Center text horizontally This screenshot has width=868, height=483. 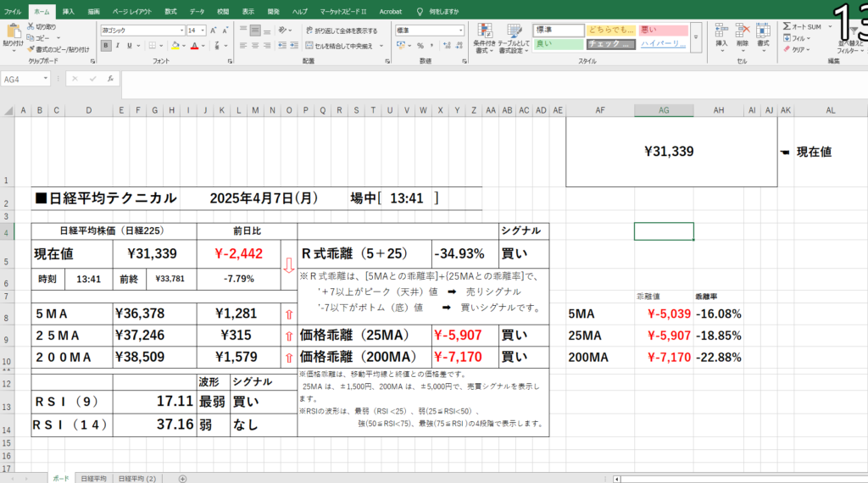click(x=255, y=46)
